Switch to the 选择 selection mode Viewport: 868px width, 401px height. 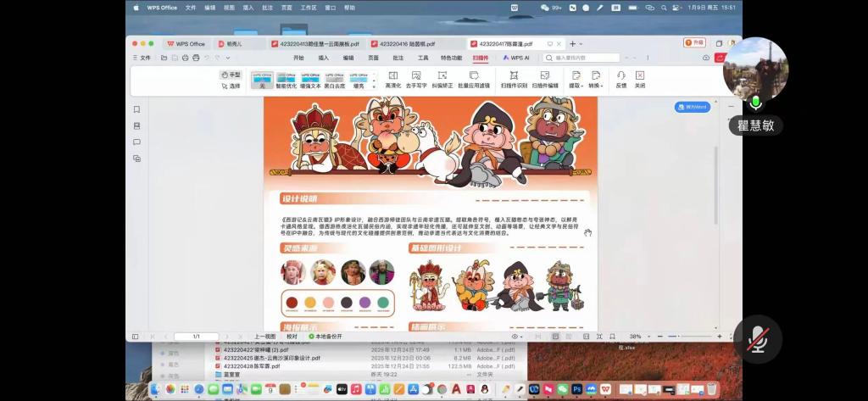click(x=231, y=86)
